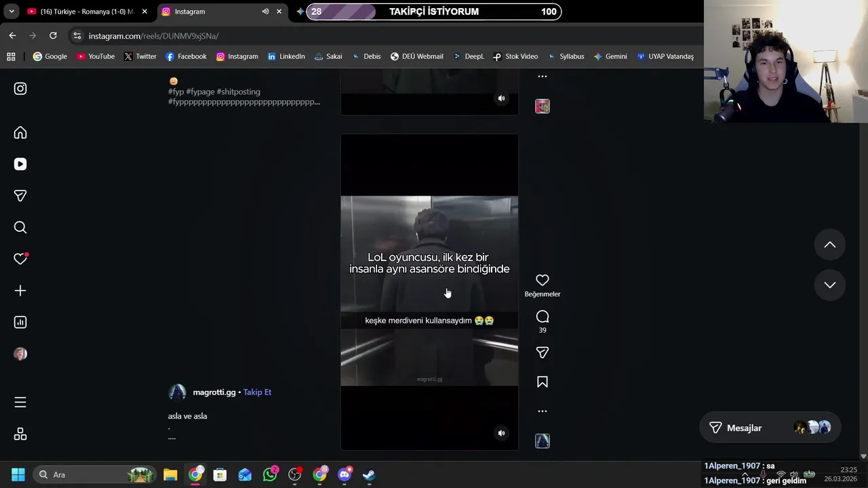Click the Instagram logo in the sidebar
The height and width of the screenshot is (488, 868).
[x=20, y=89]
